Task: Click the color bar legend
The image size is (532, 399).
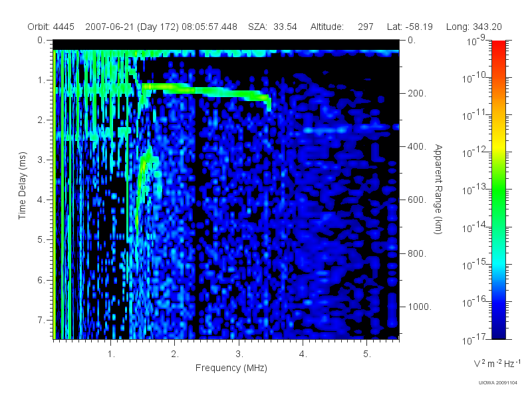Action: tap(498, 190)
